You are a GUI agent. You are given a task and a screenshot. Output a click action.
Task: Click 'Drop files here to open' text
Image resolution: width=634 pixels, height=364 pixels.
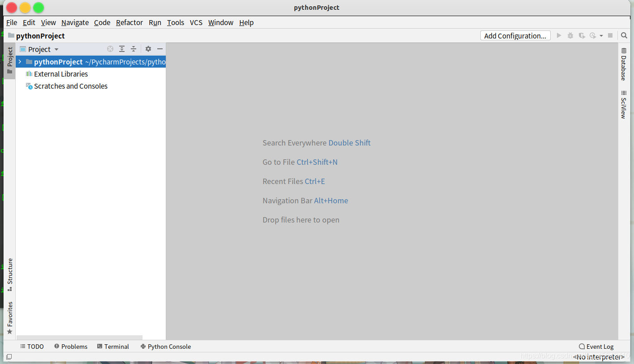pos(301,220)
